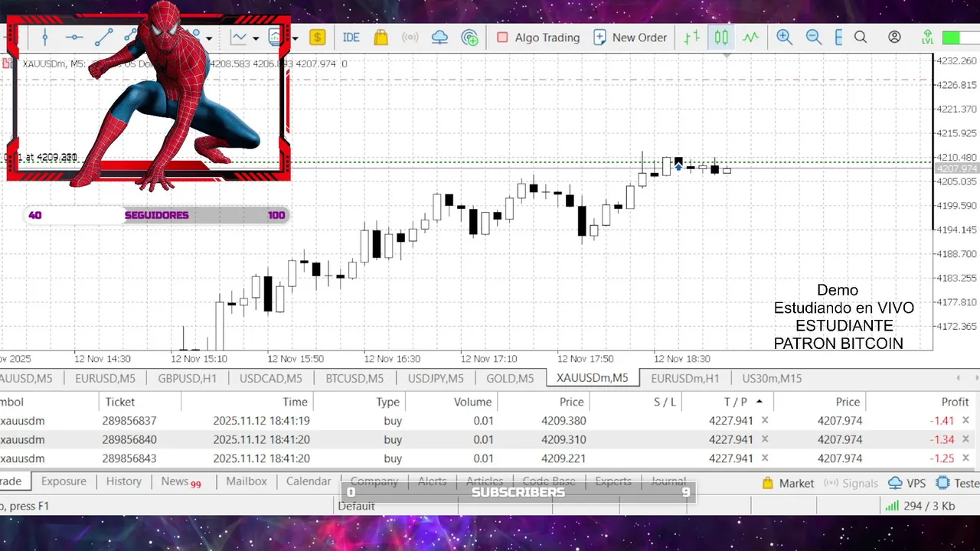Open the Calendar tab
This screenshot has width=980, height=551.
click(309, 481)
